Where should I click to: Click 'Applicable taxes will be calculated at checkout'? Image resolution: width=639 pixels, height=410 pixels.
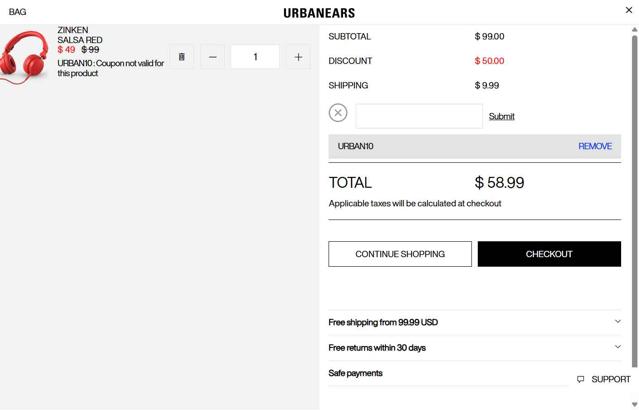(x=415, y=203)
